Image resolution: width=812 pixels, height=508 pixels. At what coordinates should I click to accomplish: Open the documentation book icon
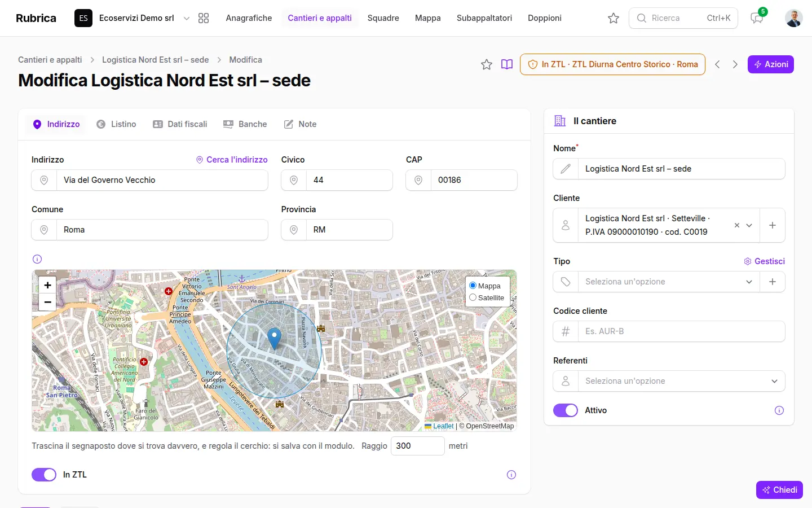507,64
